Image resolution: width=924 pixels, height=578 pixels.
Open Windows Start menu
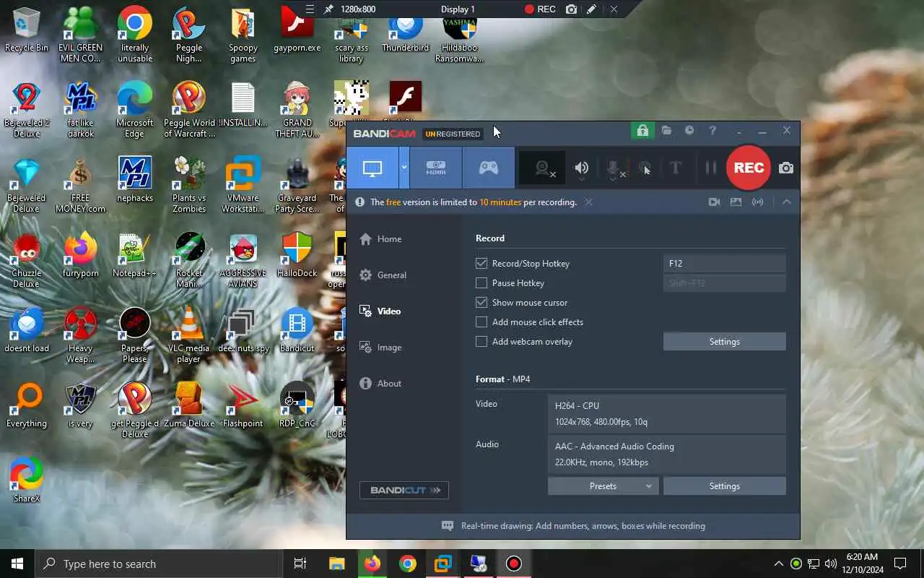pos(17,564)
